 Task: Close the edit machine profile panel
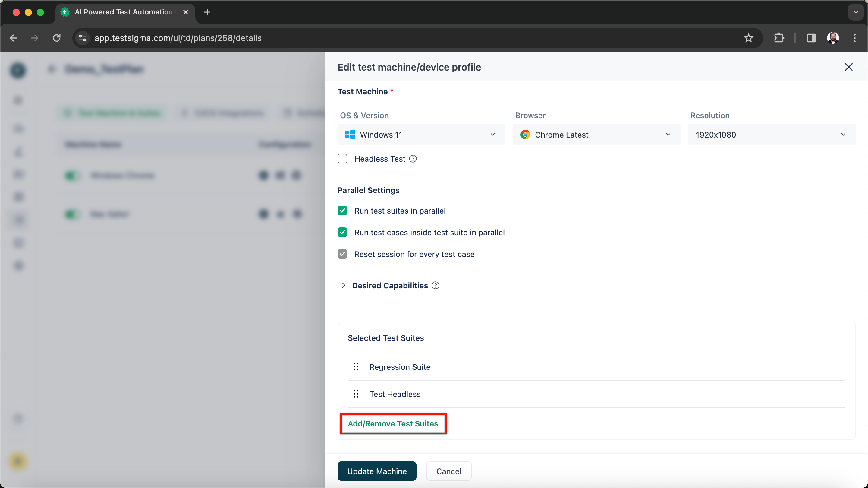(x=848, y=67)
